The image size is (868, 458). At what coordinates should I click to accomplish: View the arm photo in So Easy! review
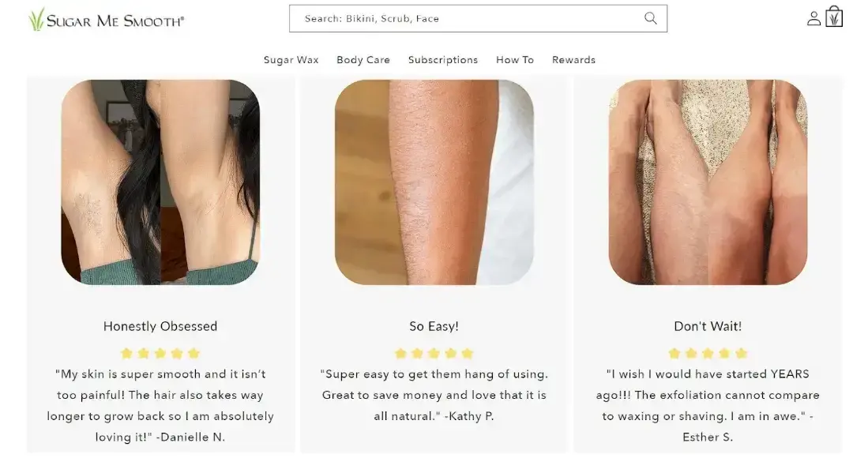[x=434, y=183]
